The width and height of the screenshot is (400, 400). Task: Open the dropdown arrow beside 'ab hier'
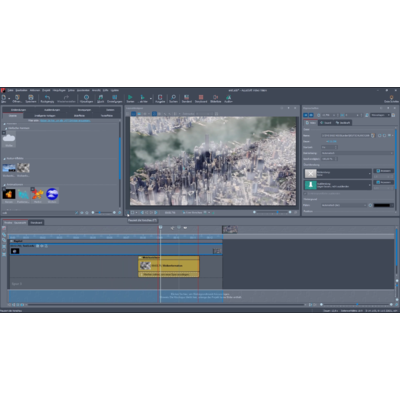(150, 99)
